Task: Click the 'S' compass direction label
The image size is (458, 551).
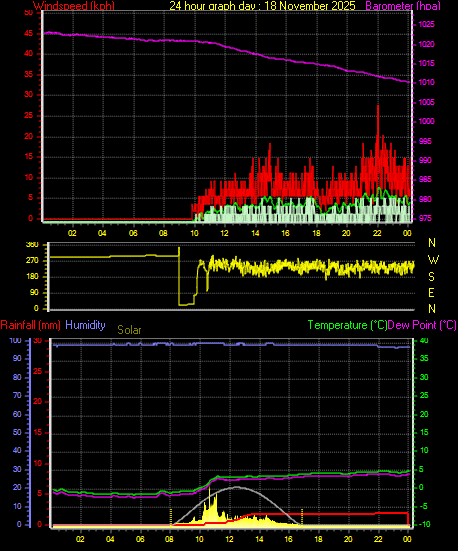Action: (432, 277)
